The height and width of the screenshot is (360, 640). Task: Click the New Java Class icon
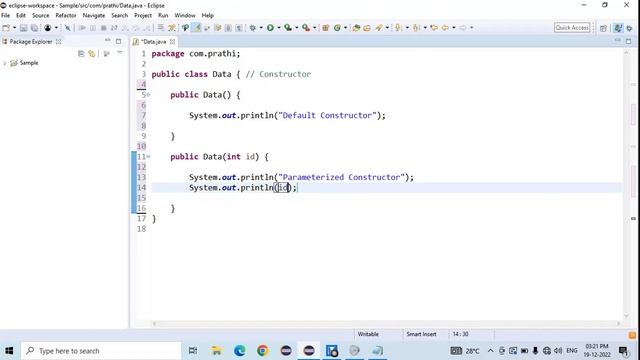(x=337, y=28)
